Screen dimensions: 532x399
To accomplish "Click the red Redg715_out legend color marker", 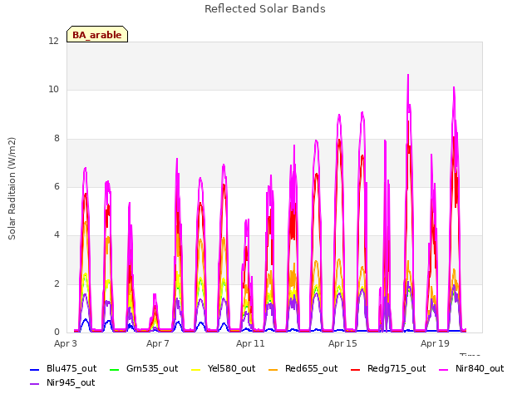I will click(x=356, y=369).
